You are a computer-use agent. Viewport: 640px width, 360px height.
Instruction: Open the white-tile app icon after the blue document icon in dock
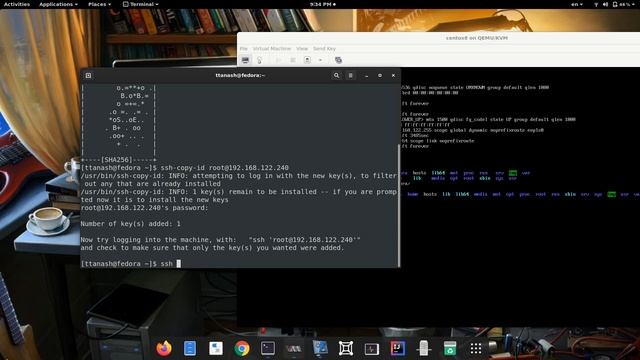(x=216, y=348)
